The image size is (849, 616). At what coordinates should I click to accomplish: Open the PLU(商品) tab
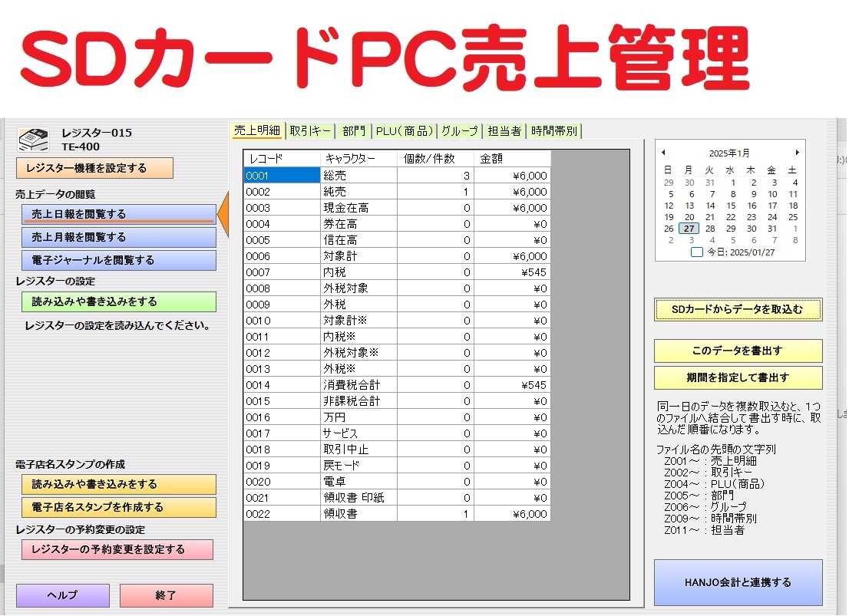(405, 131)
